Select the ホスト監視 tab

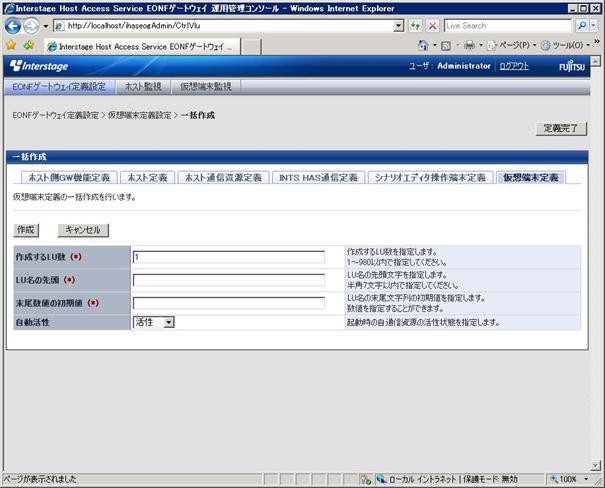point(143,87)
